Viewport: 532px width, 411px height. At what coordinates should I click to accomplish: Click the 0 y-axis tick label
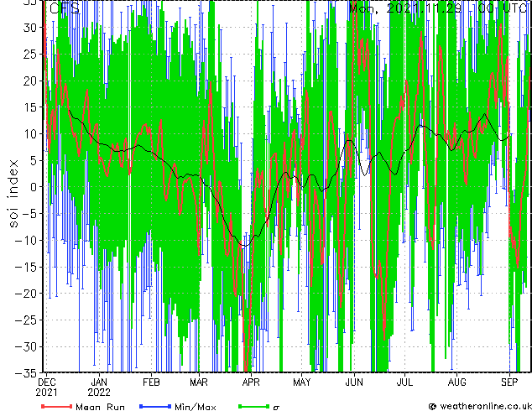[x=34, y=187]
